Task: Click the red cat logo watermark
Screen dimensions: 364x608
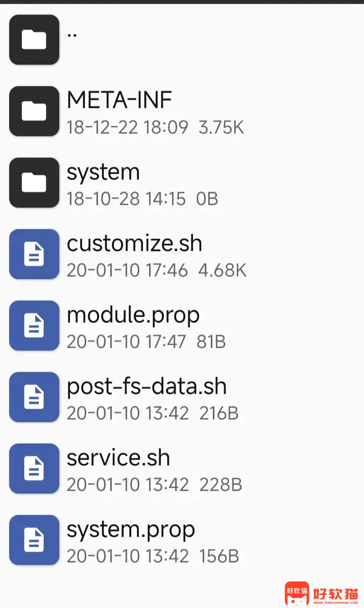Action: tap(297, 593)
